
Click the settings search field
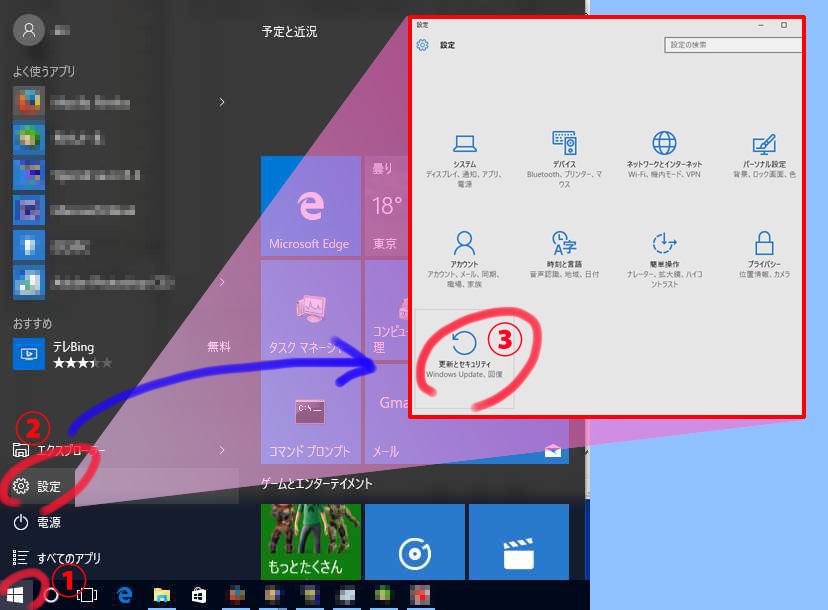pyautogui.click(x=730, y=45)
